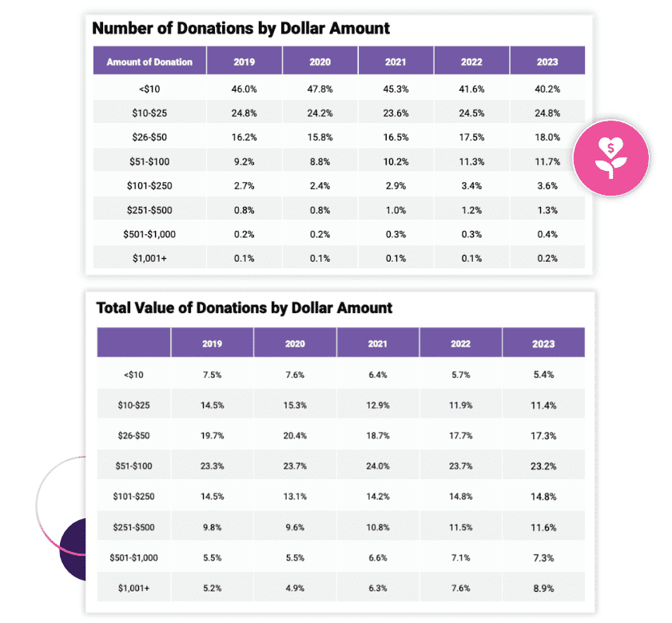Click the 40.2% cell under 2023
Screen dimensions: 672x623
point(547,89)
